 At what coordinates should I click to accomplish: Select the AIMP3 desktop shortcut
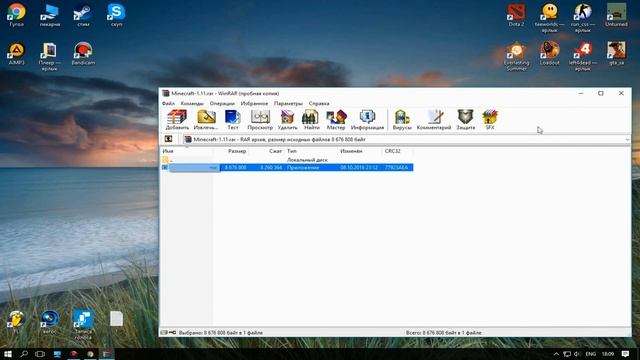click(x=16, y=53)
